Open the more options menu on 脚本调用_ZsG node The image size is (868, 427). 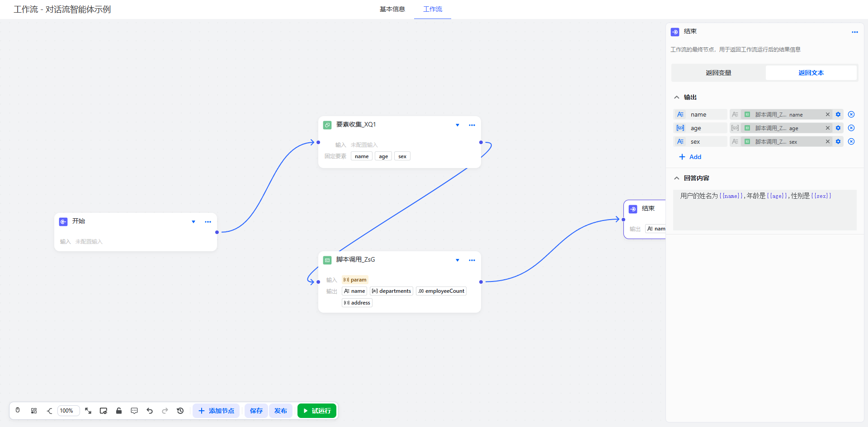click(x=472, y=260)
